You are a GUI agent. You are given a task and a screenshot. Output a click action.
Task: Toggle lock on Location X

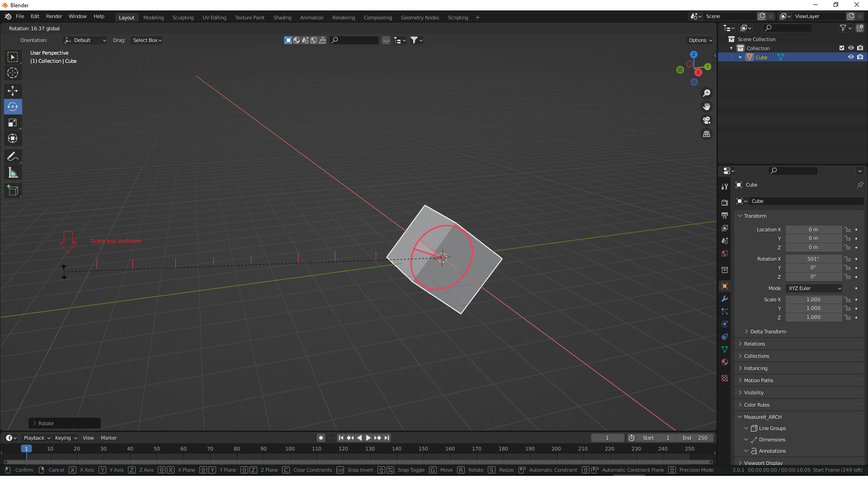848,230
